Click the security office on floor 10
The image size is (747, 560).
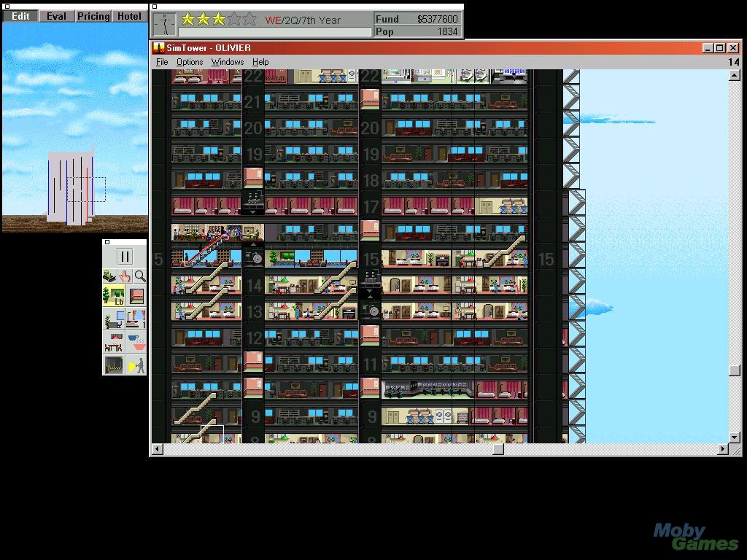427,389
